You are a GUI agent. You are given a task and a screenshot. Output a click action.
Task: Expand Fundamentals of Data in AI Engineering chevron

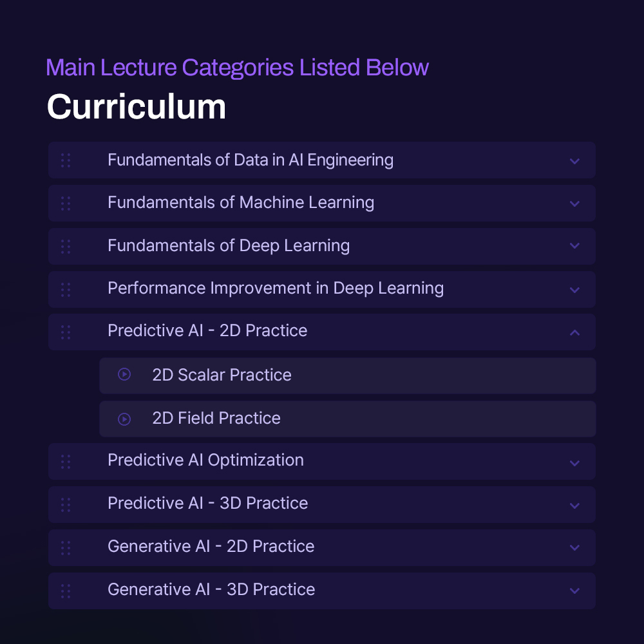point(574,161)
